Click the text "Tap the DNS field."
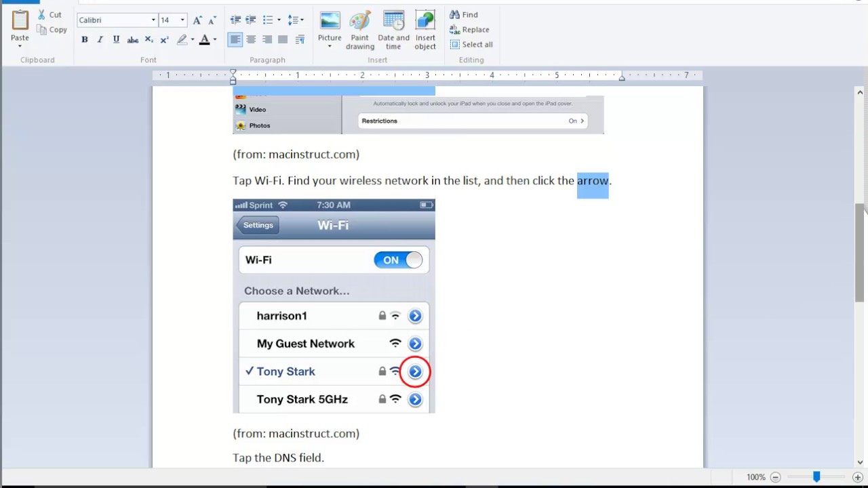Image resolution: width=868 pixels, height=488 pixels. (278, 458)
